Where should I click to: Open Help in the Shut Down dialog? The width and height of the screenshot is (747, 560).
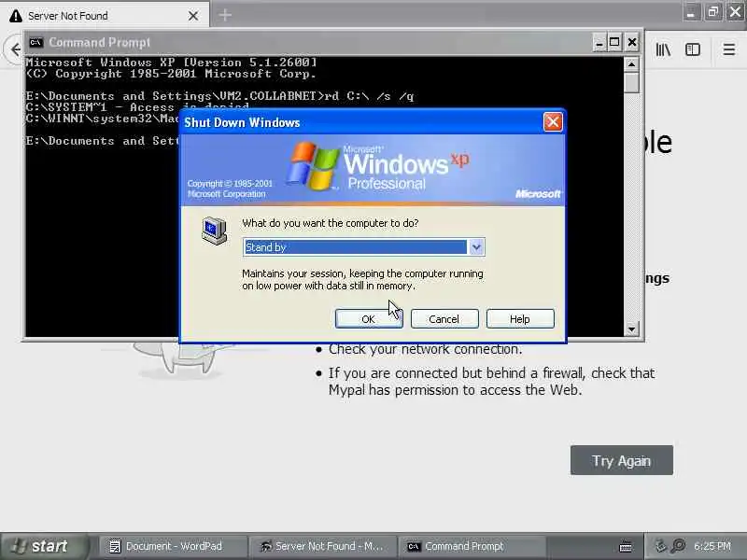pyautogui.click(x=520, y=318)
